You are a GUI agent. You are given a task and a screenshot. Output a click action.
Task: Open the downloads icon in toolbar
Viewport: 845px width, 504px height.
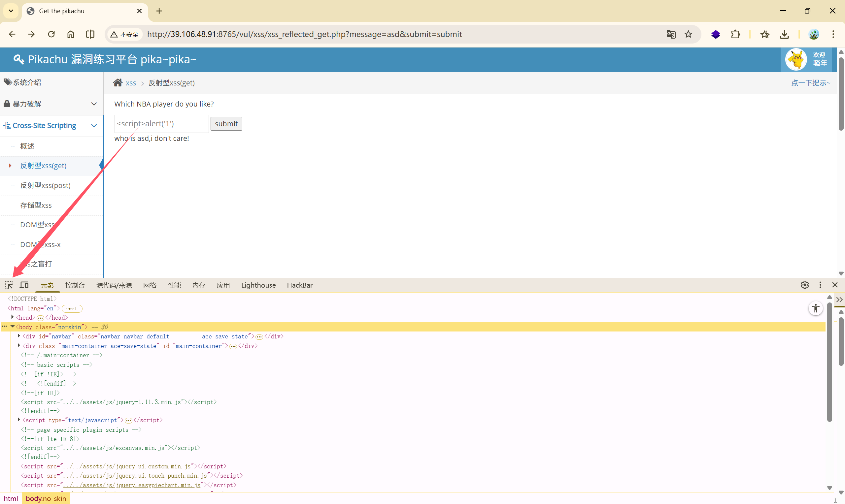pyautogui.click(x=784, y=34)
